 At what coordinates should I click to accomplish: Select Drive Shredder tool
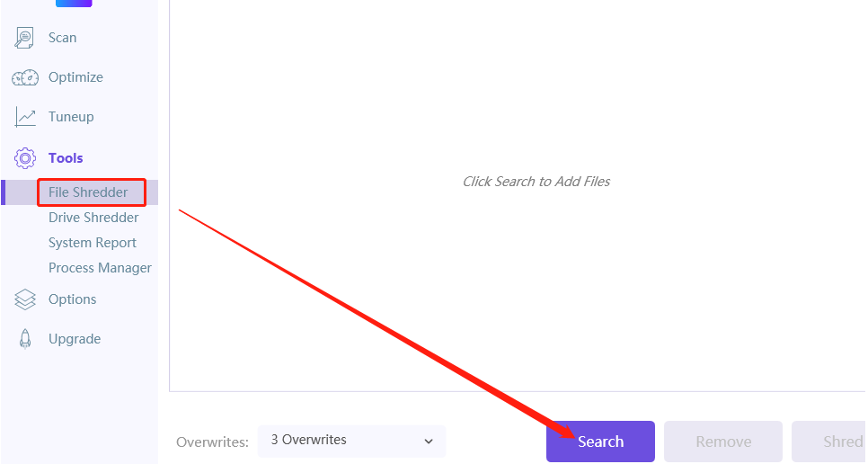pyautogui.click(x=93, y=218)
